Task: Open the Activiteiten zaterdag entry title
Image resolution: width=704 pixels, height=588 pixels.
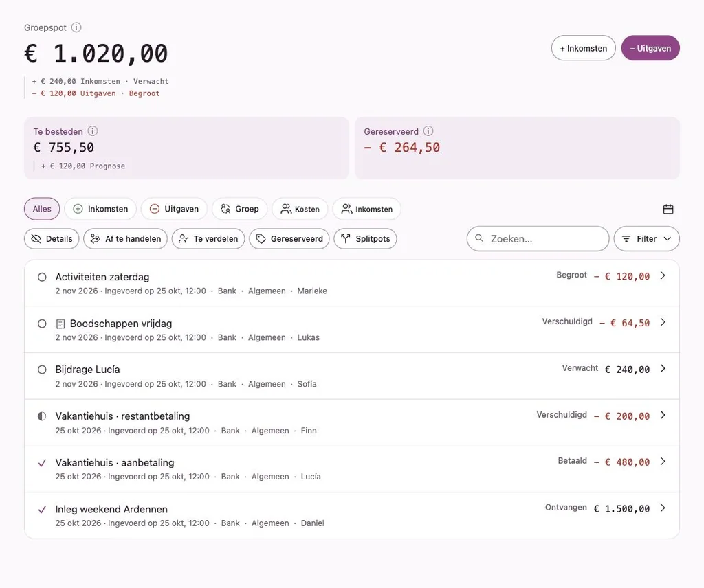Action: [x=102, y=277]
